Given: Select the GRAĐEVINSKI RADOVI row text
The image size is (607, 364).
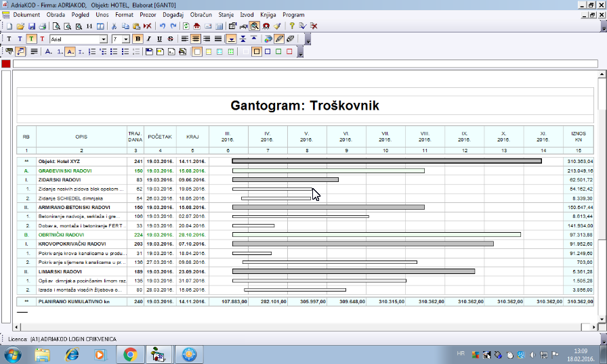Looking at the screenshot, I should pos(65,170).
